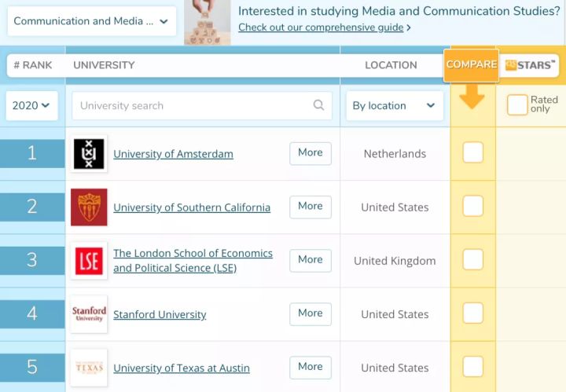The image size is (566, 392).
Task: Click More for University of Amsterdam
Action: [311, 153]
